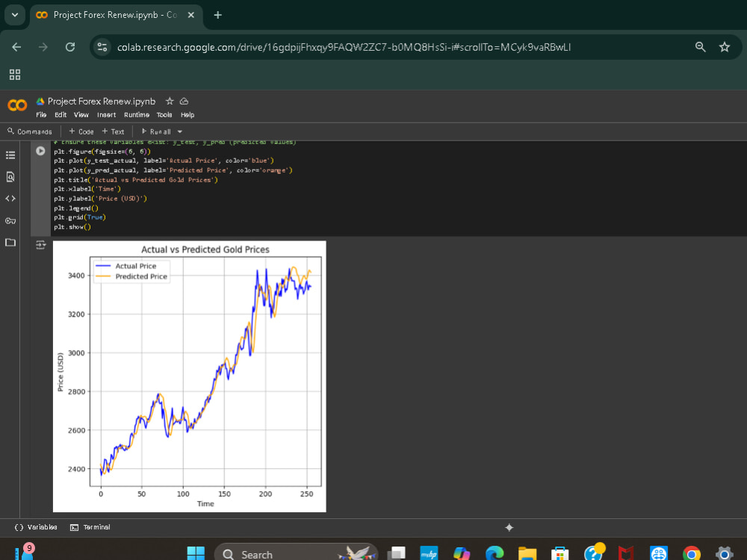Screen dimensions: 747x560
Task: Open the Windows Start menu
Action: pyautogui.click(x=196, y=554)
